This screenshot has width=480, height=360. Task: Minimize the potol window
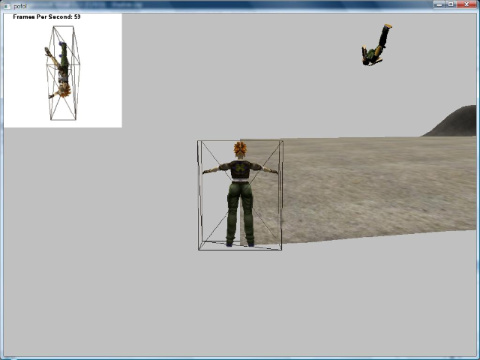tap(439, 4)
